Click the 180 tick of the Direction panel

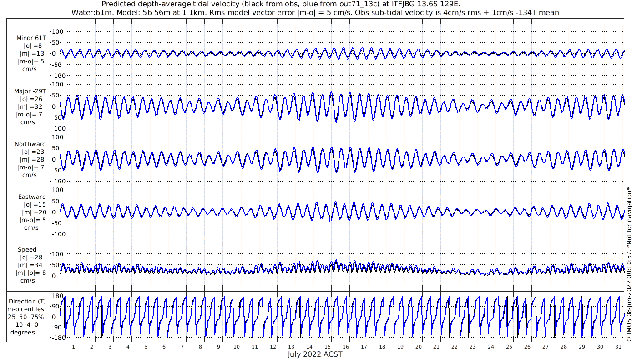(x=58, y=297)
